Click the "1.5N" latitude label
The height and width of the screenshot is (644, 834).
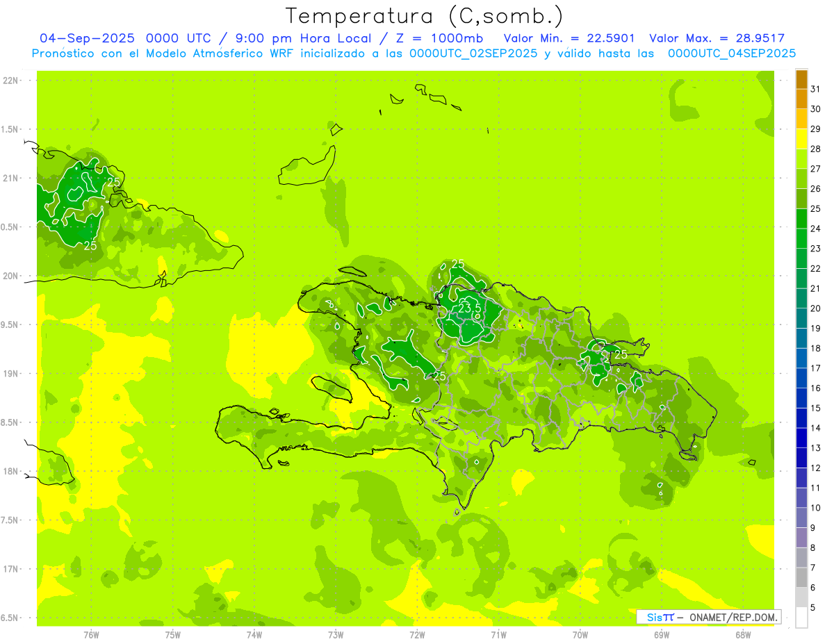(10, 129)
